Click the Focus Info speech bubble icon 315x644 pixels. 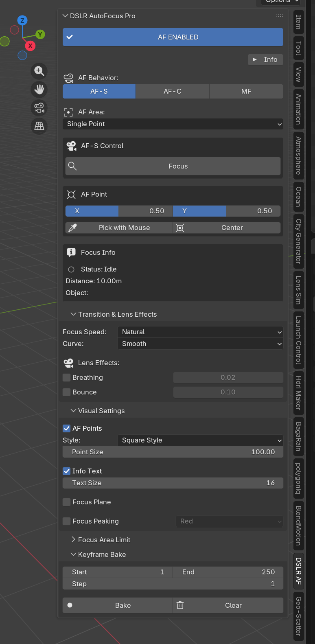tap(71, 252)
